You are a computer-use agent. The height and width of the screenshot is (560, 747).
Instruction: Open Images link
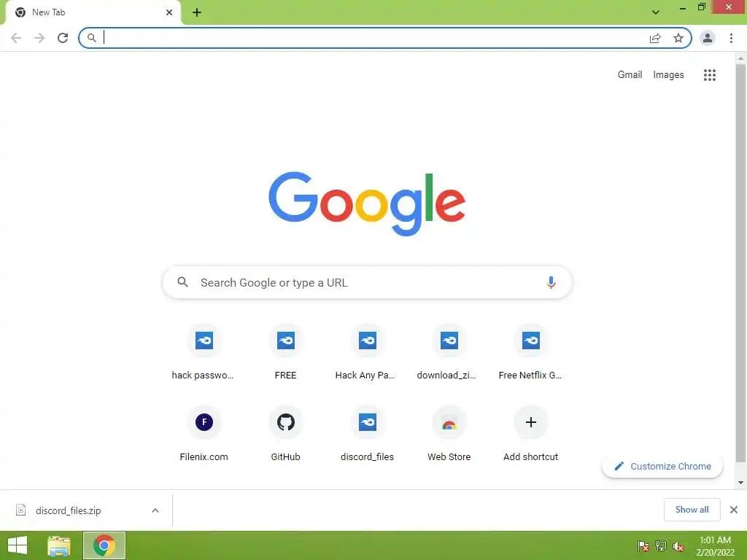[668, 75]
